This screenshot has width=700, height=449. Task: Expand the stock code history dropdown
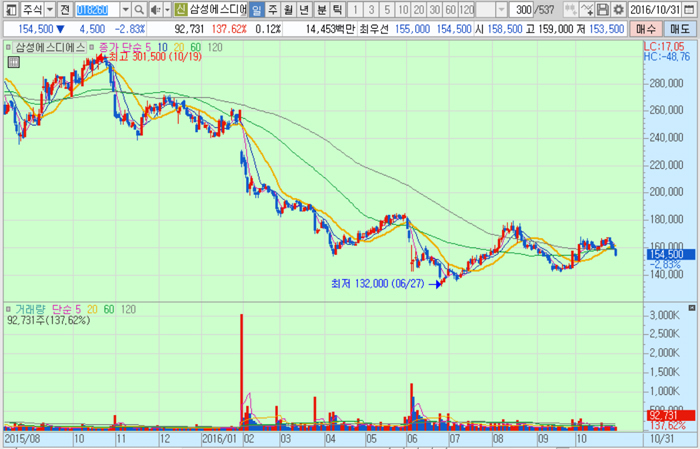pos(125,9)
